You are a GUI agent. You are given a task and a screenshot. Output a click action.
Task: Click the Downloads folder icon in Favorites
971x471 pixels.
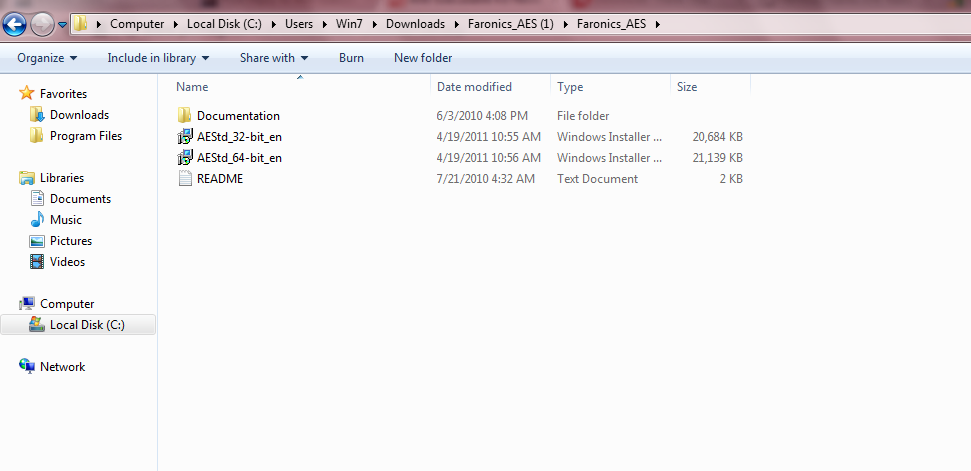pos(37,115)
